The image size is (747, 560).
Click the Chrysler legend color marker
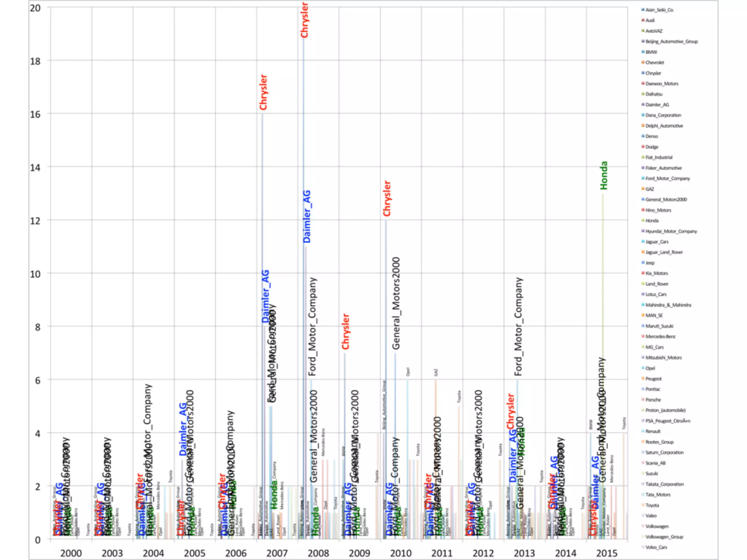643,73
